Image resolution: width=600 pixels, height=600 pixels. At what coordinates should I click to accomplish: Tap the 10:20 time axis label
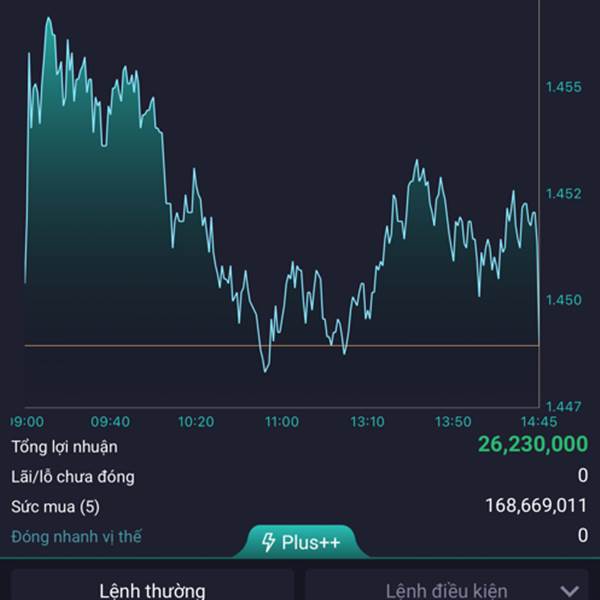point(196,422)
